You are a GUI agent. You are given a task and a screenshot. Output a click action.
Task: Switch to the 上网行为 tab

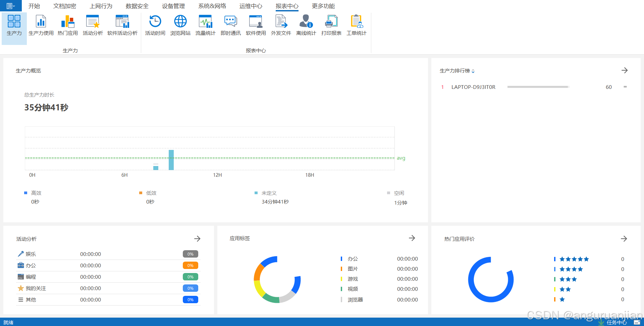pyautogui.click(x=101, y=6)
